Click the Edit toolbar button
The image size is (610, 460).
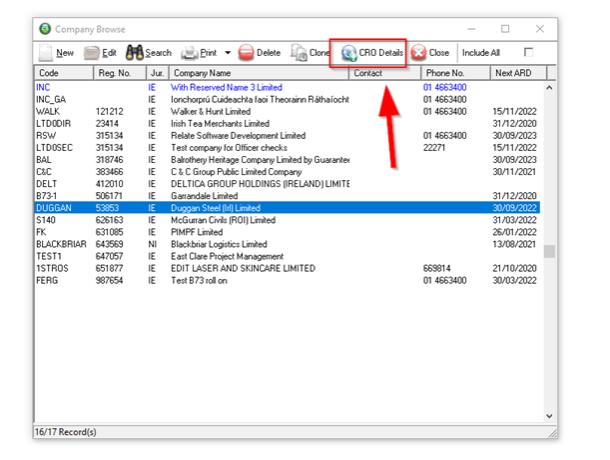pyautogui.click(x=100, y=53)
